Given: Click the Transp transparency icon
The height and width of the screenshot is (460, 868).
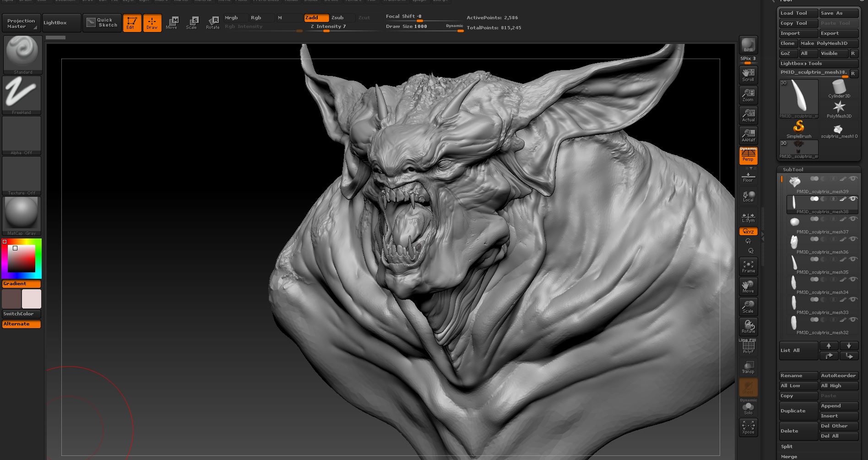Looking at the screenshot, I should coord(748,367).
